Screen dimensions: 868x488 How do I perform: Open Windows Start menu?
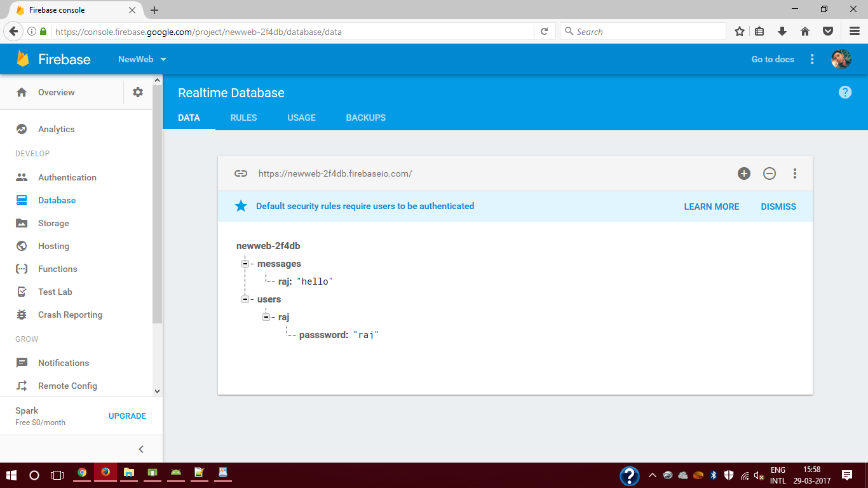tap(11, 475)
